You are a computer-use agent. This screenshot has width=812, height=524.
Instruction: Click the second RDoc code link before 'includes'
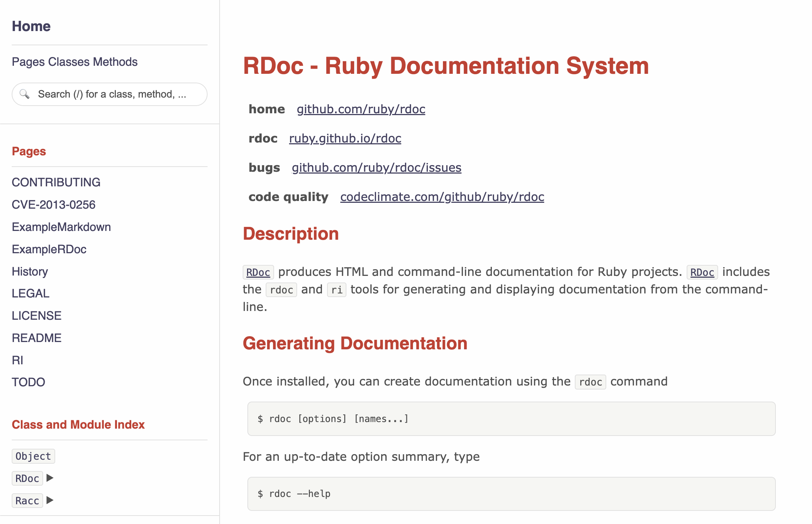702,272
